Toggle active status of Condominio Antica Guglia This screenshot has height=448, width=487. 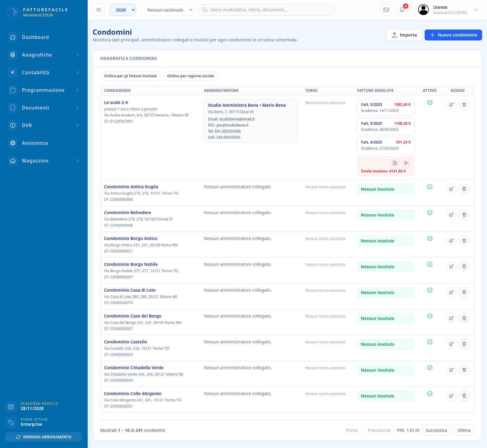(x=430, y=187)
